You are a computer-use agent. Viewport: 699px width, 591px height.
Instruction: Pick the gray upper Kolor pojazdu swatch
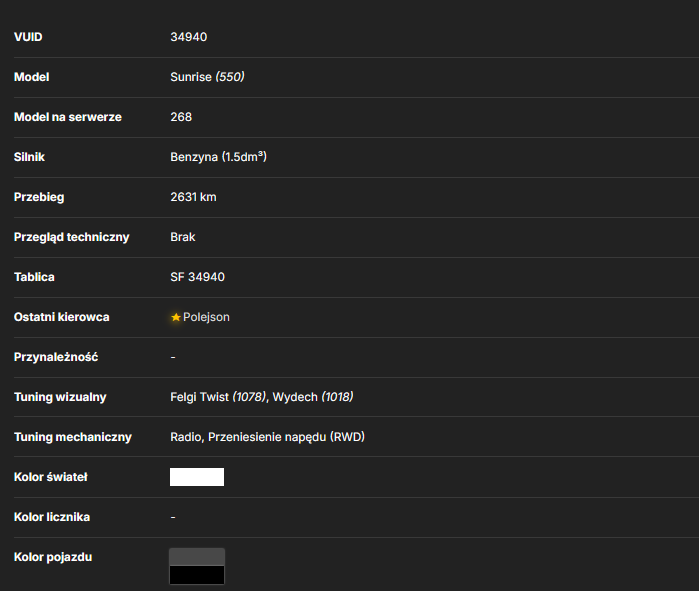click(x=197, y=557)
